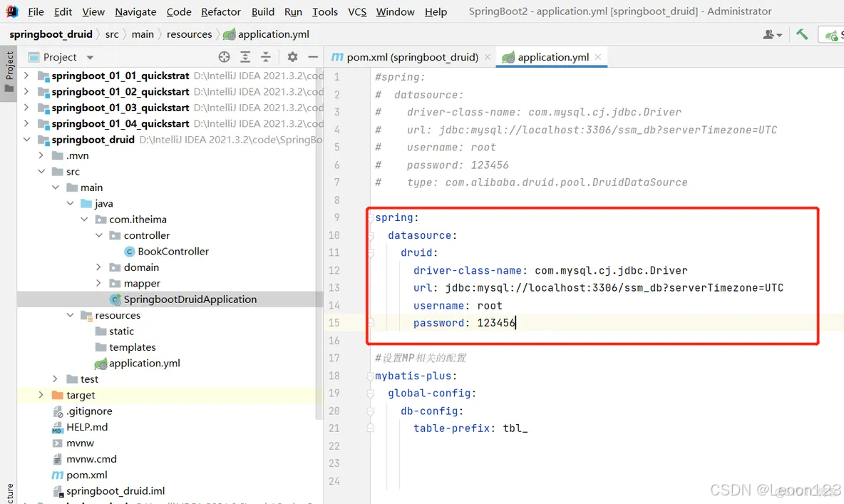Open the Tools menu
Image resolution: width=844 pixels, height=504 pixels.
[325, 12]
